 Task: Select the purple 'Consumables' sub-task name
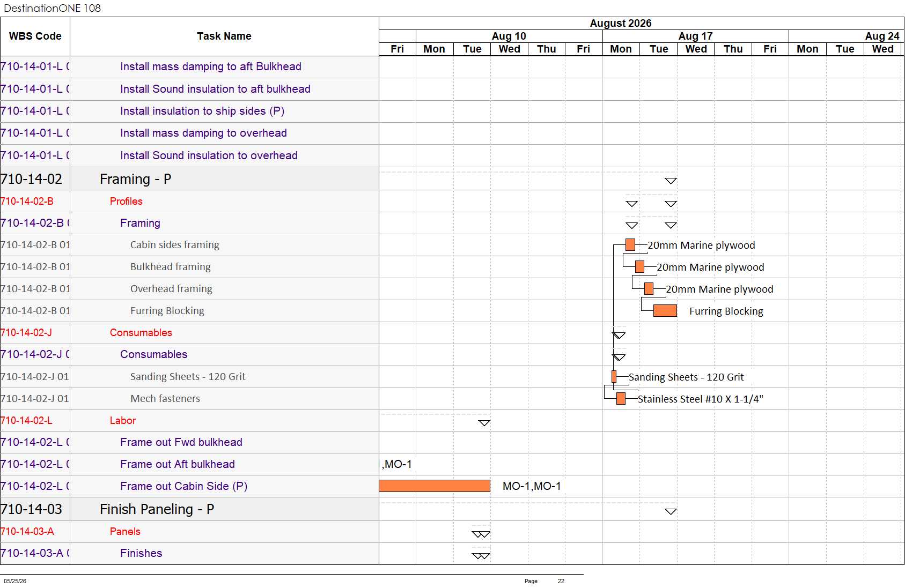[154, 354]
